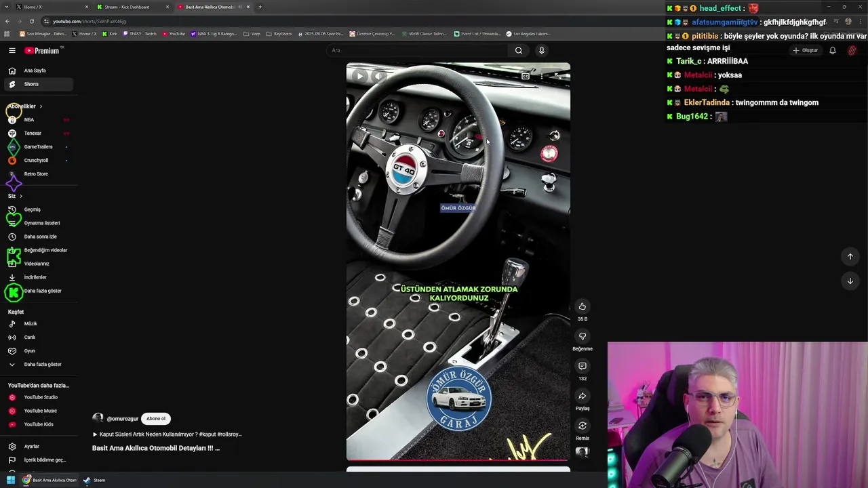Open YouTube Music from sidebar
The image size is (868, 488).
coord(42,411)
